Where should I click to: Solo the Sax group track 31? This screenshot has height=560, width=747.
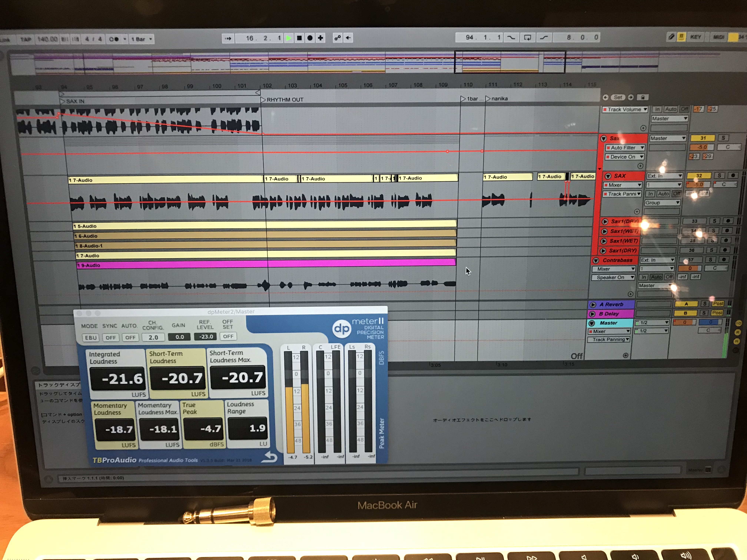[x=723, y=138]
